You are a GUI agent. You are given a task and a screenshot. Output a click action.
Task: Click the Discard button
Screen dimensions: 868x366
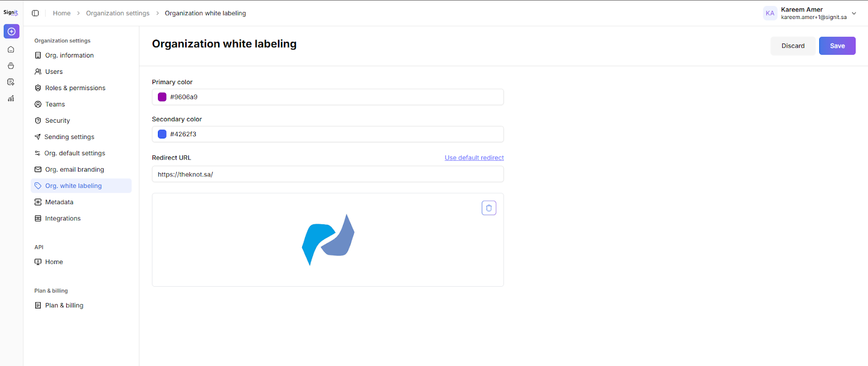coord(793,46)
